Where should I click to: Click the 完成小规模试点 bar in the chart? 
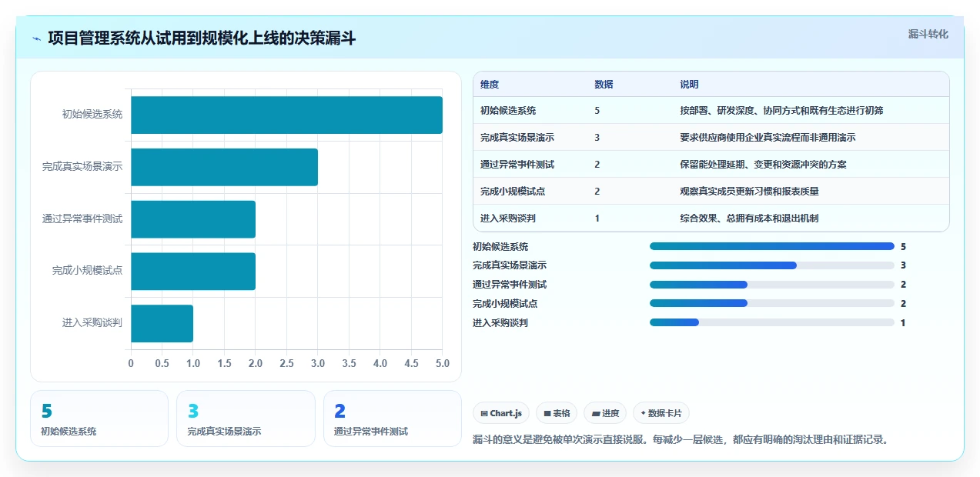(x=193, y=271)
